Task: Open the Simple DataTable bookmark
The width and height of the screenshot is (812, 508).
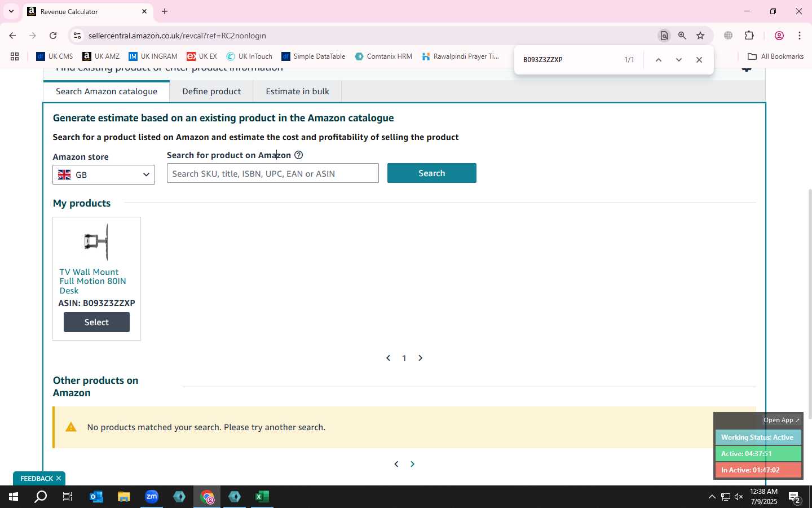Action: coord(314,56)
